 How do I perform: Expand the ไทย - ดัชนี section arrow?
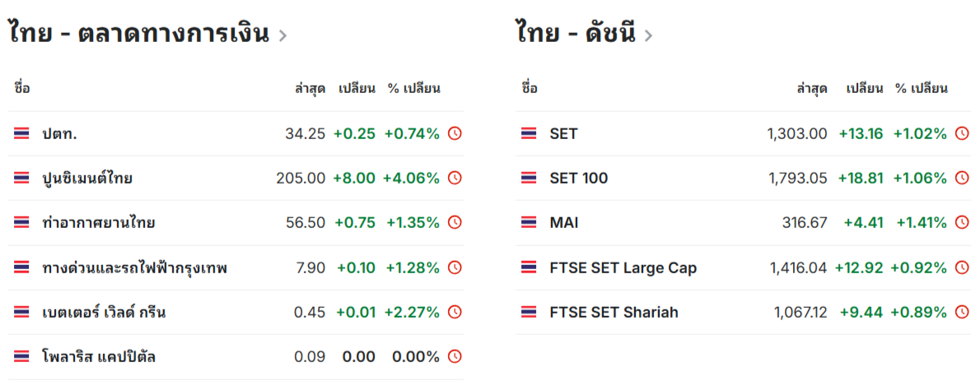click(x=648, y=35)
